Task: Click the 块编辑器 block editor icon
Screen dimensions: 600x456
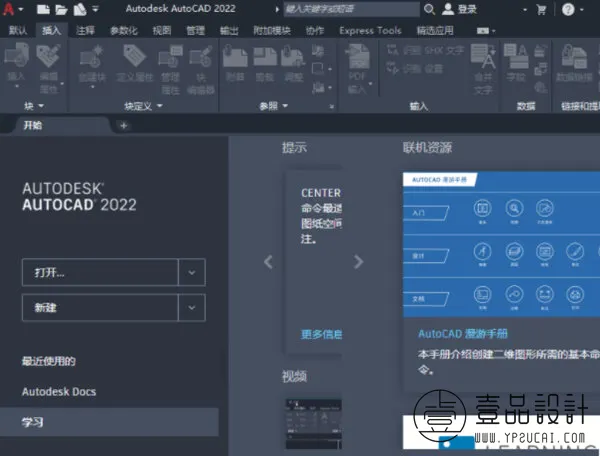Action: click(x=201, y=56)
